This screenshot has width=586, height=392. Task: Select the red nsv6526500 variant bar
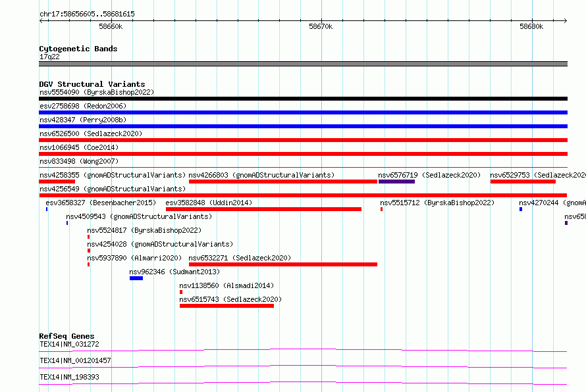(303, 140)
